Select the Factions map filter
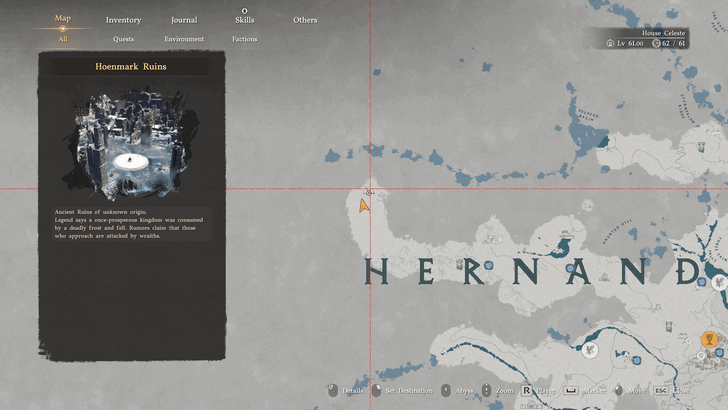728x410 pixels. point(245,39)
